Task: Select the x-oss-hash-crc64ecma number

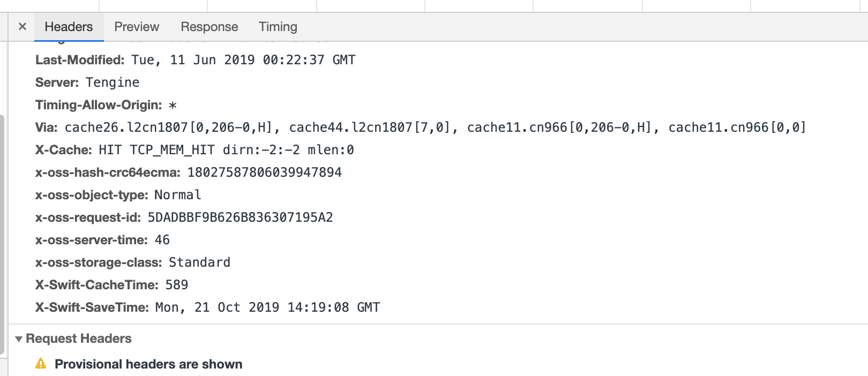Action: pyautogui.click(x=265, y=172)
